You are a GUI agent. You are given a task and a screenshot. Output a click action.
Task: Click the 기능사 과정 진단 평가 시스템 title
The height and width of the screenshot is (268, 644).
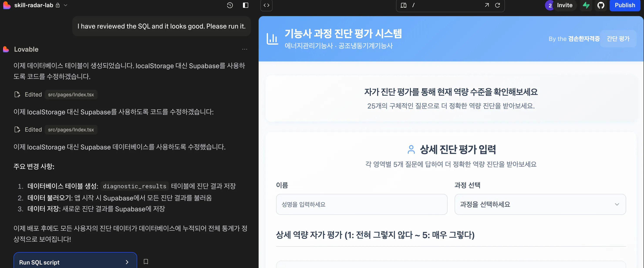[x=343, y=34]
